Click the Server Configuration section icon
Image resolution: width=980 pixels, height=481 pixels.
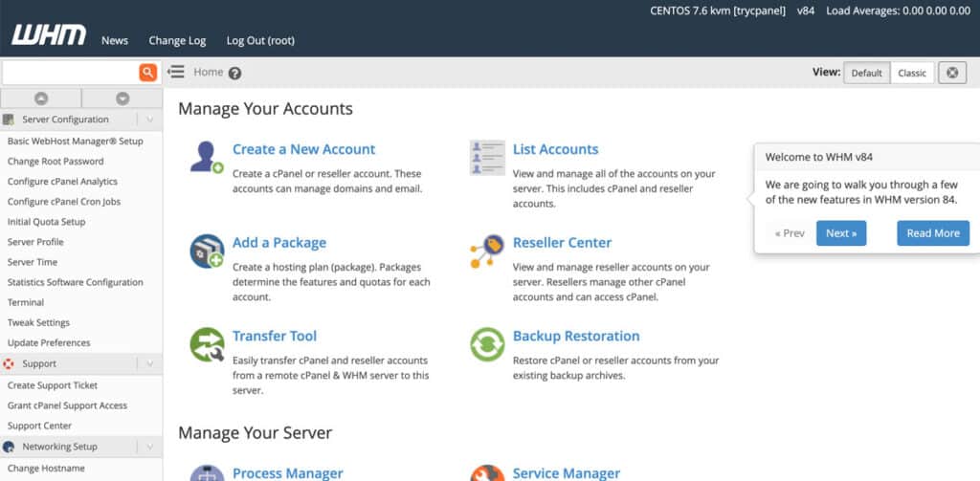point(9,120)
